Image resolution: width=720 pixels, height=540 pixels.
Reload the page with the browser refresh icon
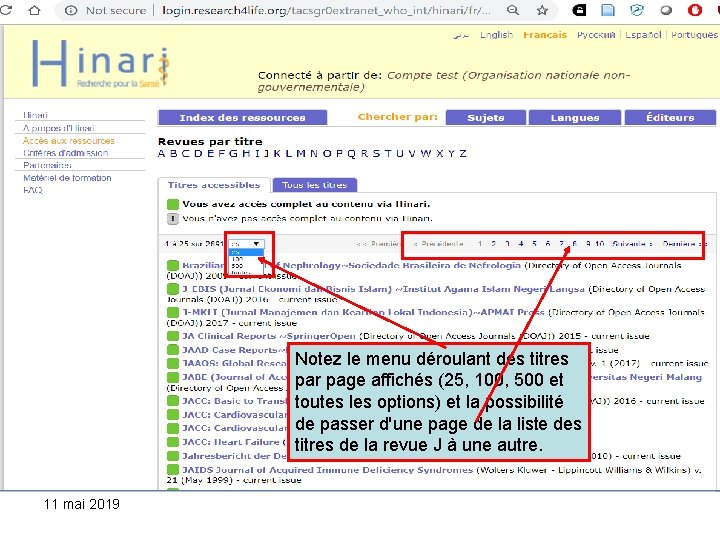coord(6,10)
